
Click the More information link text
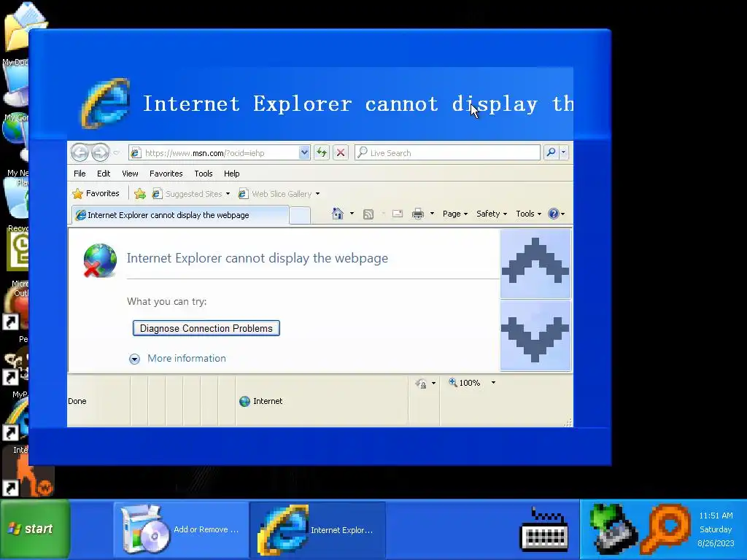point(187,358)
